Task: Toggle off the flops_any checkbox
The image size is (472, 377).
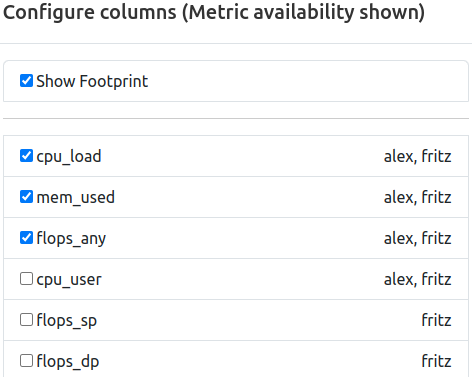Action: 26,238
